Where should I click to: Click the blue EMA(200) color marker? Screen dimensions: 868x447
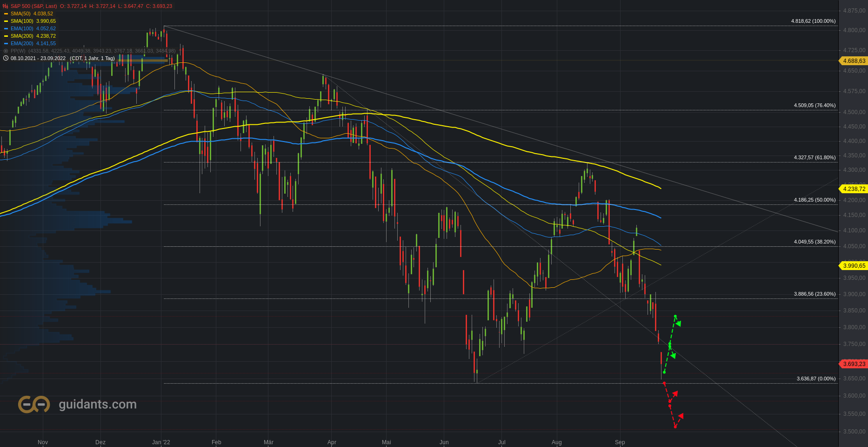6,44
